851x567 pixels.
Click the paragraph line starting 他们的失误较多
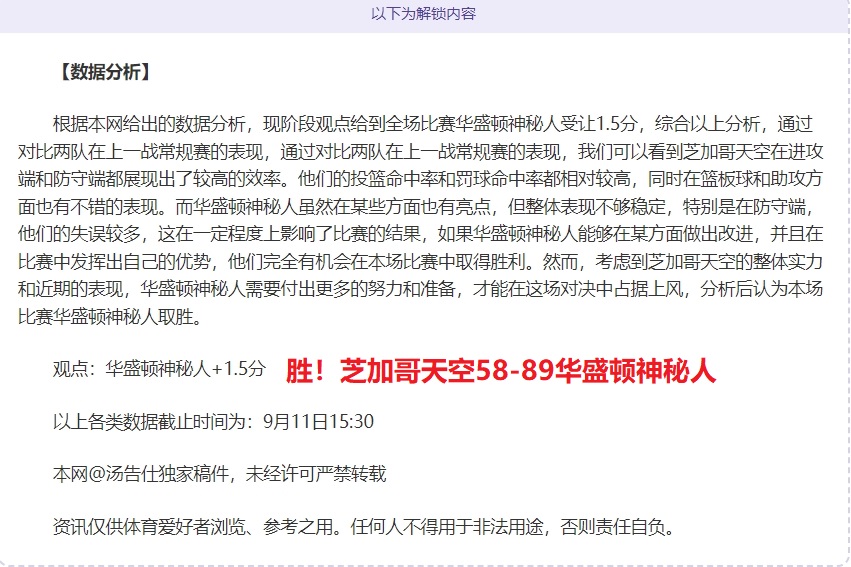pos(421,234)
